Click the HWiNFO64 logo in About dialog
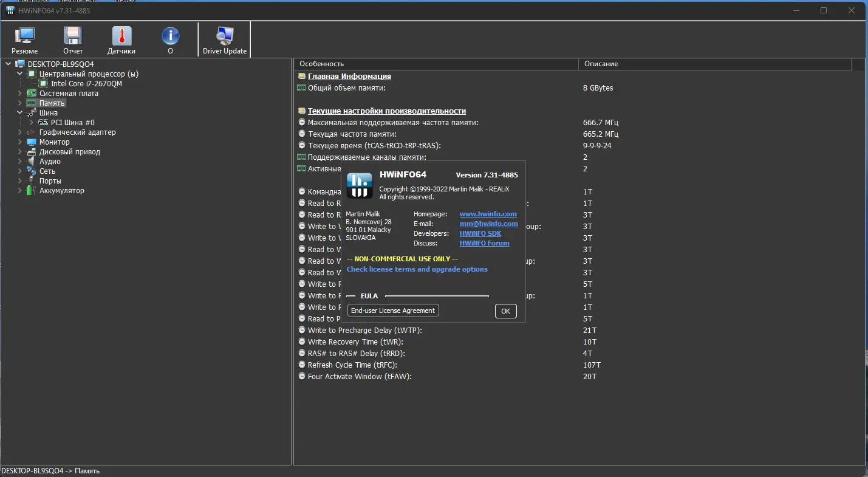The height and width of the screenshot is (477, 868). click(359, 185)
